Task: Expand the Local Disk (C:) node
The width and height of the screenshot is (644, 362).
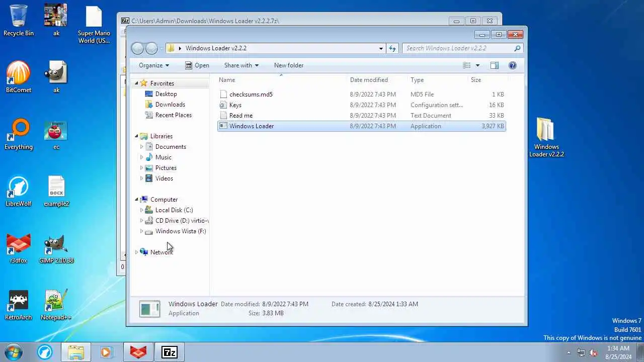Action: tap(141, 210)
